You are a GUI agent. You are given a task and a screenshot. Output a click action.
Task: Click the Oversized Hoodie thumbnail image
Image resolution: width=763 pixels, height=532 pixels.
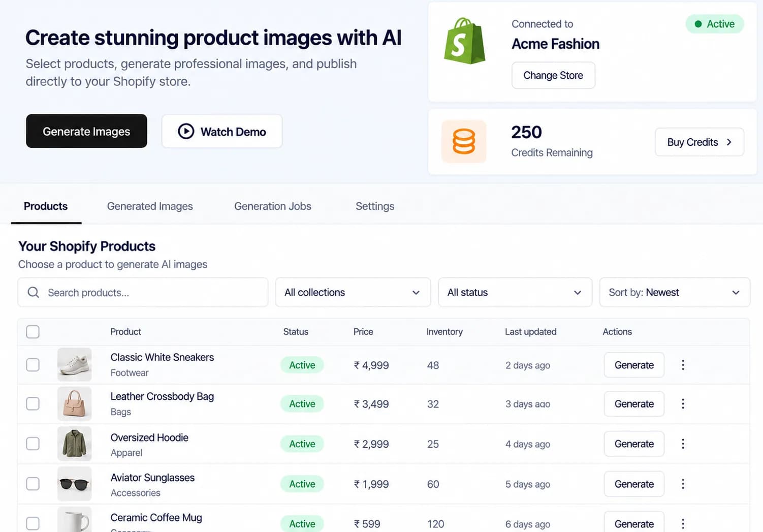pyautogui.click(x=74, y=444)
